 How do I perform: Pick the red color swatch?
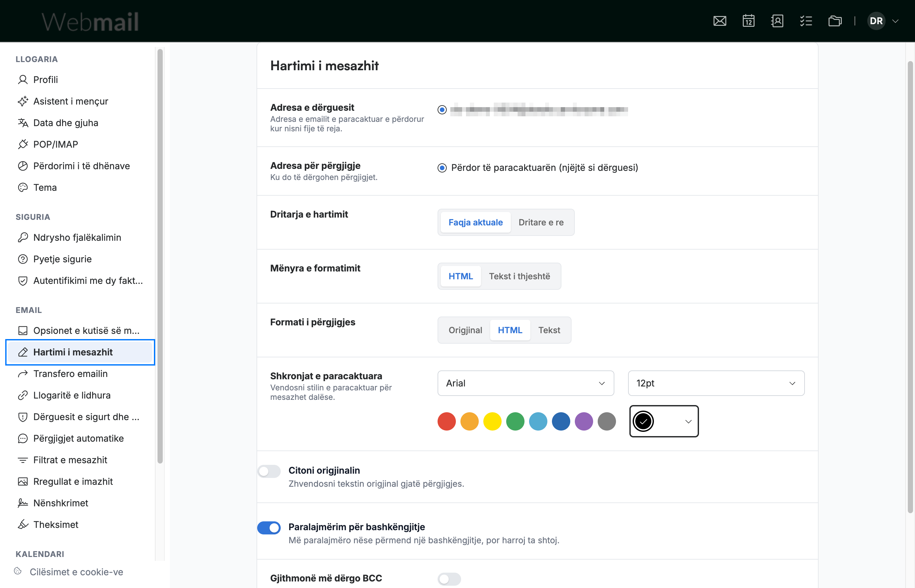[x=446, y=421]
